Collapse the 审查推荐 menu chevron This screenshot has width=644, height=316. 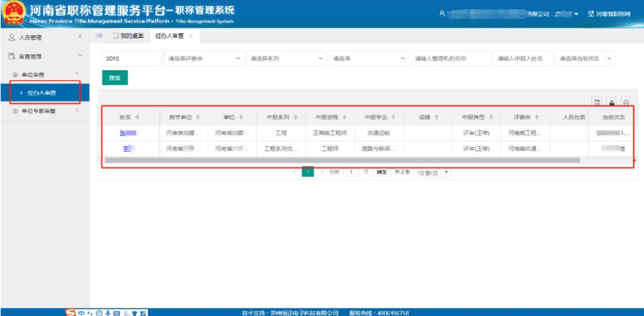click(80, 55)
